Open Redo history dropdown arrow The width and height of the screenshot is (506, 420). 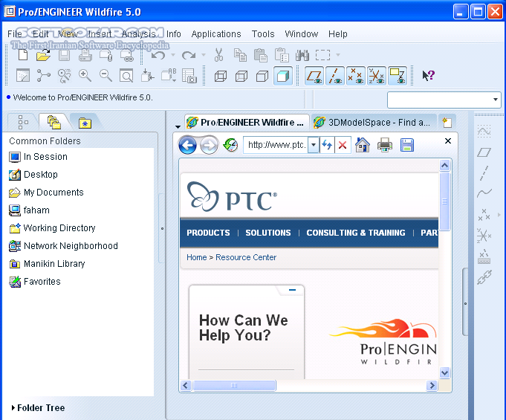click(x=204, y=55)
